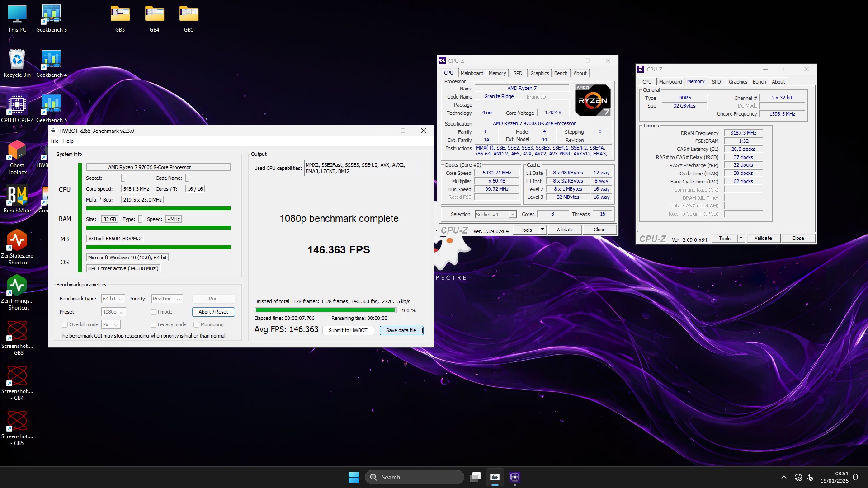Click green CPU status bar
The height and width of the screenshot is (488, 868).
coord(159,208)
